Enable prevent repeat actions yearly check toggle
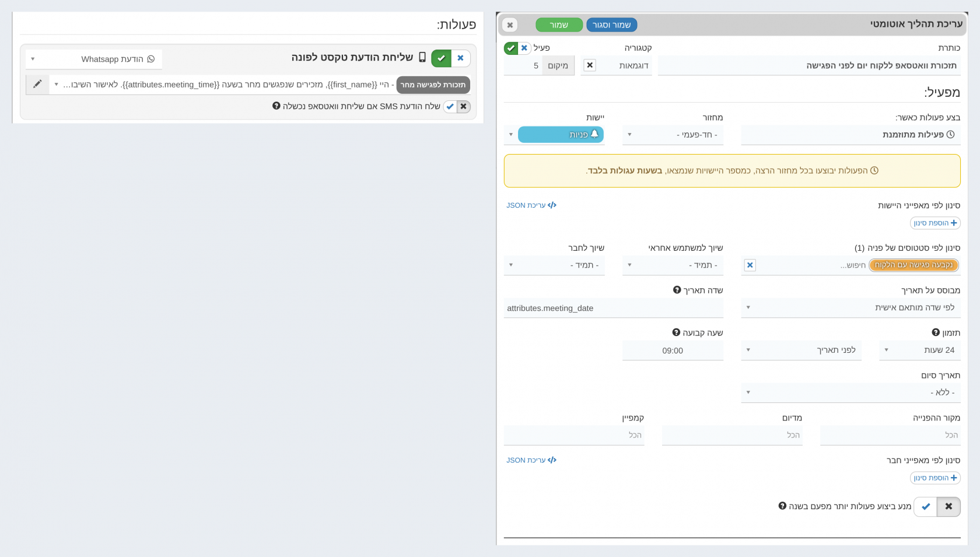 pyautogui.click(x=926, y=506)
